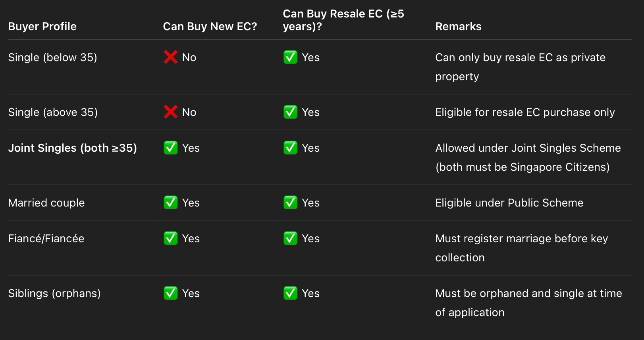Click the red cross in the Single (below 35) row

(170, 57)
